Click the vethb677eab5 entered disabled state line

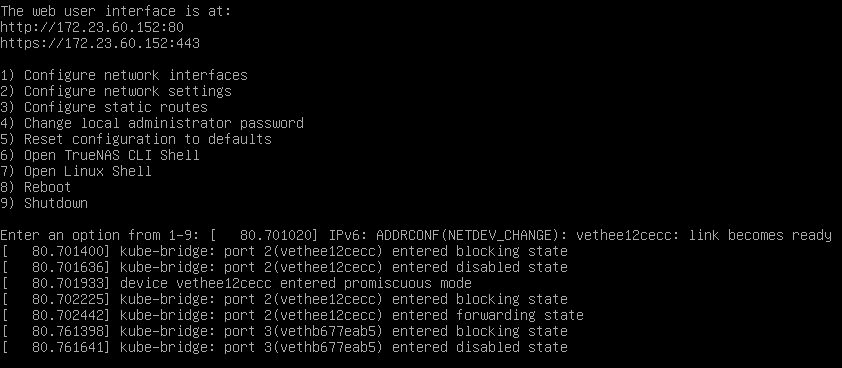click(284, 347)
